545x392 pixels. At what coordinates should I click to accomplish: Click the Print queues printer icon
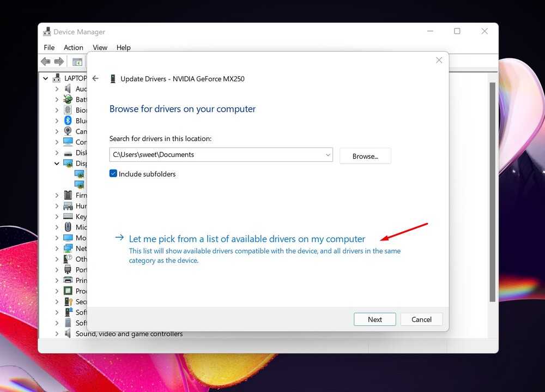pos(68,280)
